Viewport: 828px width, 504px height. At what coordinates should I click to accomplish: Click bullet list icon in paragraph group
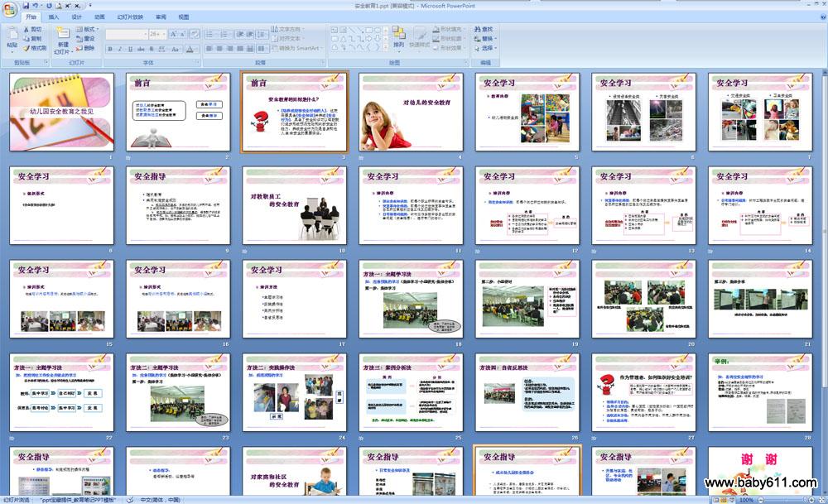[x=210, y=34]
